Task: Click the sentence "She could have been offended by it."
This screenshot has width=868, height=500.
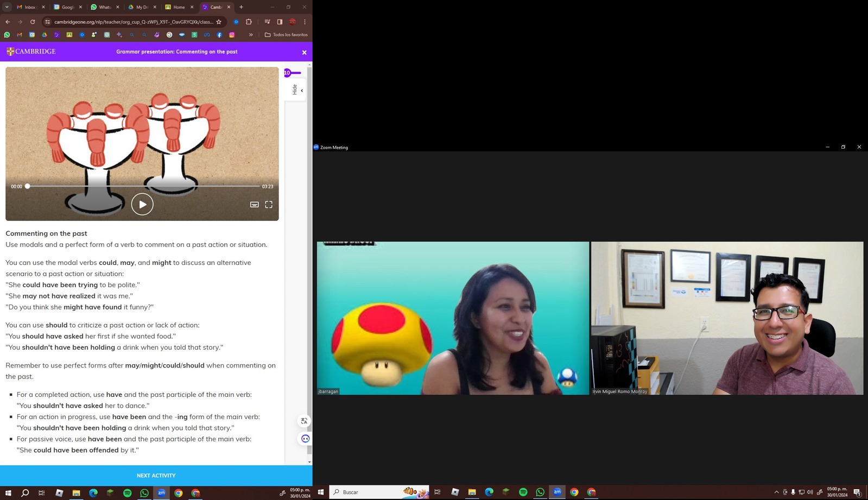Action: point(78,450)
